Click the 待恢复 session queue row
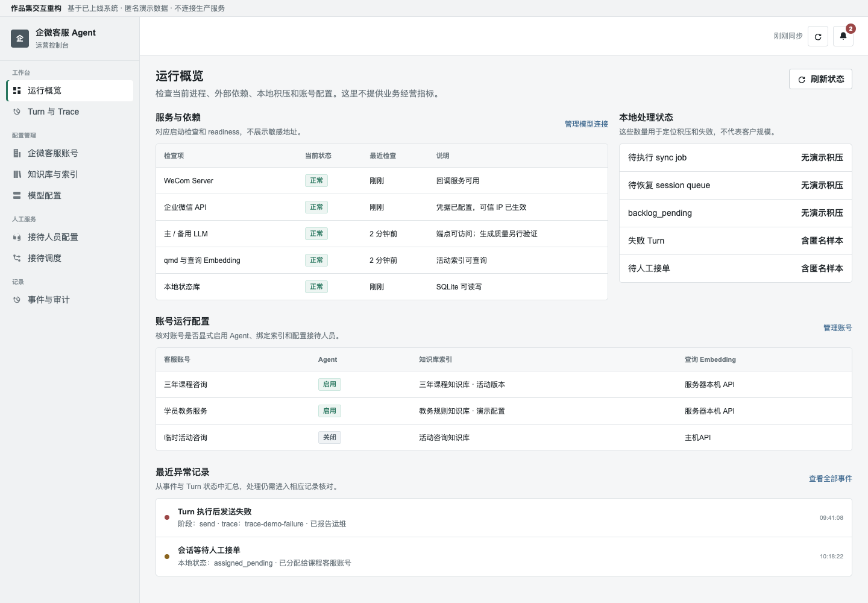 [x=735, y=186]
